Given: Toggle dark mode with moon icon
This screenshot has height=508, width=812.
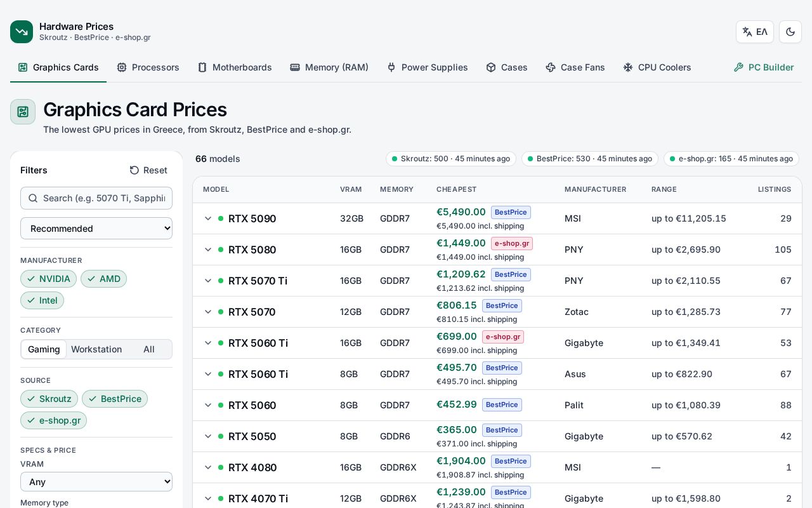Looking at the screenshot, I should [x=790, y=32].
